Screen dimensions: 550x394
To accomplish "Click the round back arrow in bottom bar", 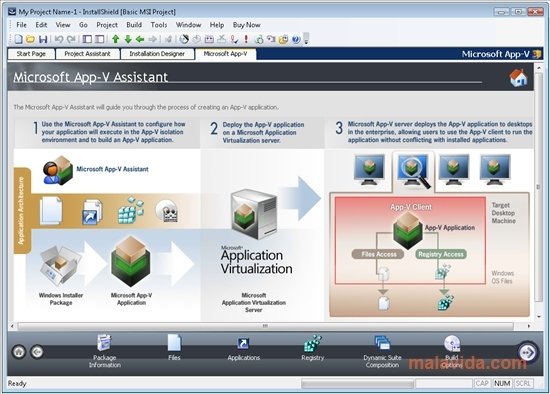I will coord(37,352).
